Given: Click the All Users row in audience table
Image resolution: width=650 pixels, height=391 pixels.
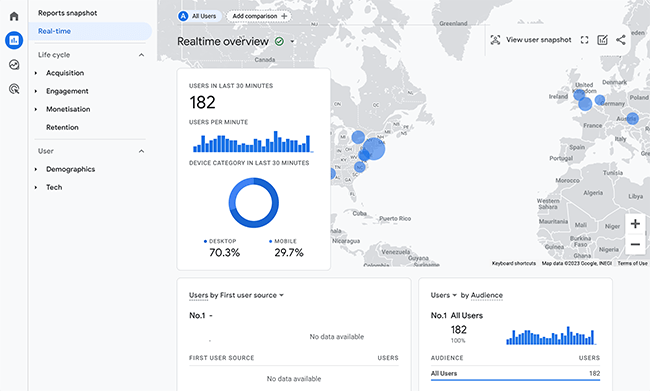Looking at the screenshot, I should tap(515, 374).
